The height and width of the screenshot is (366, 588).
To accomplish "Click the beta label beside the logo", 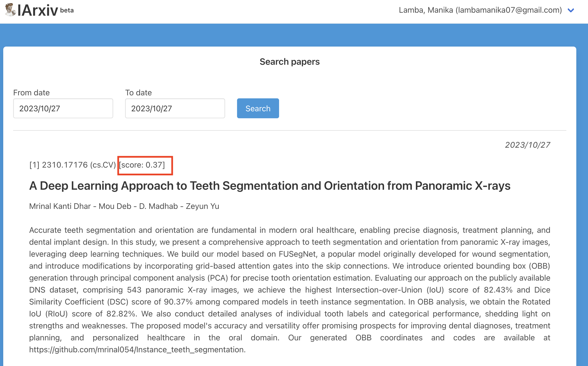I will pyautogui.click(x=67, y=10).
